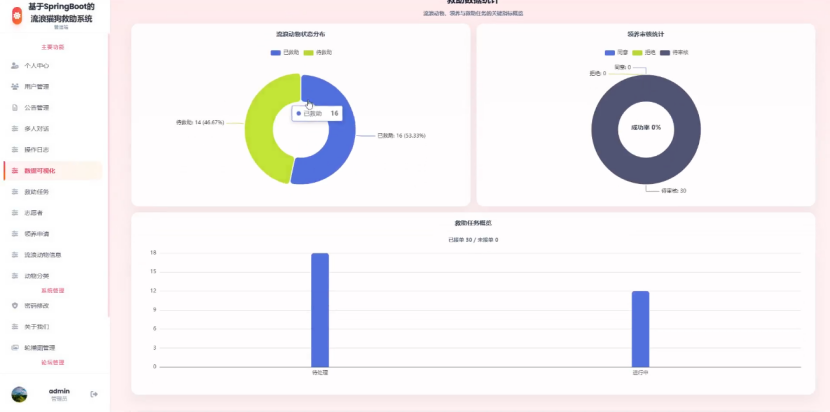Select the active 数据可视化 menu item
Screen dimensions: 830x412
(x=53, y=171)
